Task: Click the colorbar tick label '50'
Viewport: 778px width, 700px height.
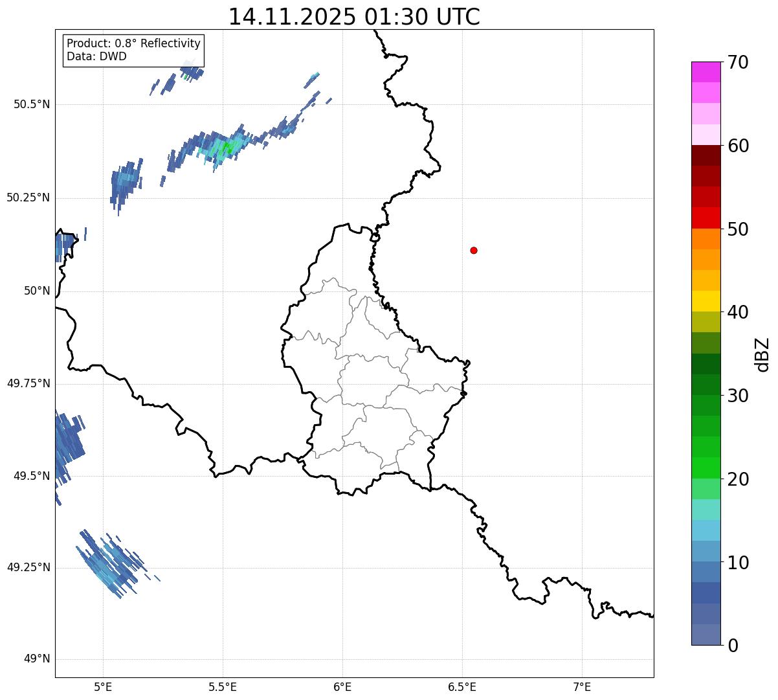Action: coord(737,229)
